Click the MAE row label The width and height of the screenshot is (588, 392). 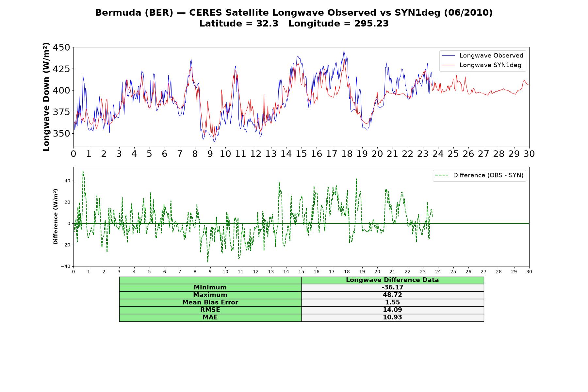(210, 318)
